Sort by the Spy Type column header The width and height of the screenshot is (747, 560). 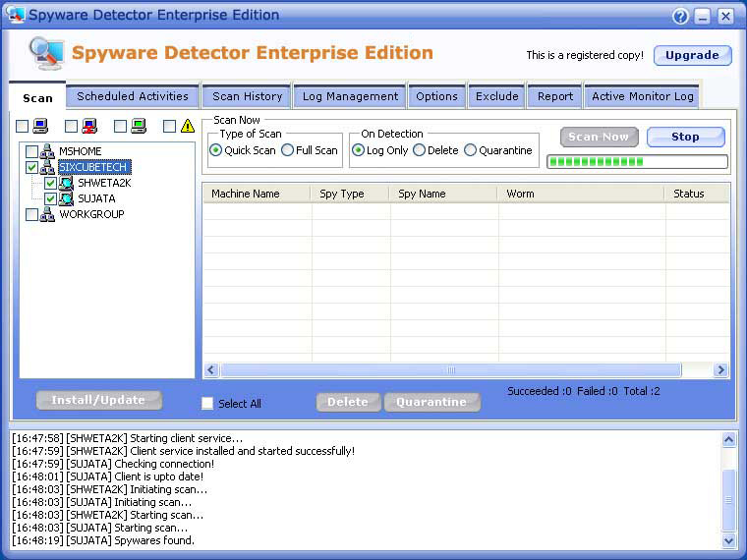(x=342, y=194)
